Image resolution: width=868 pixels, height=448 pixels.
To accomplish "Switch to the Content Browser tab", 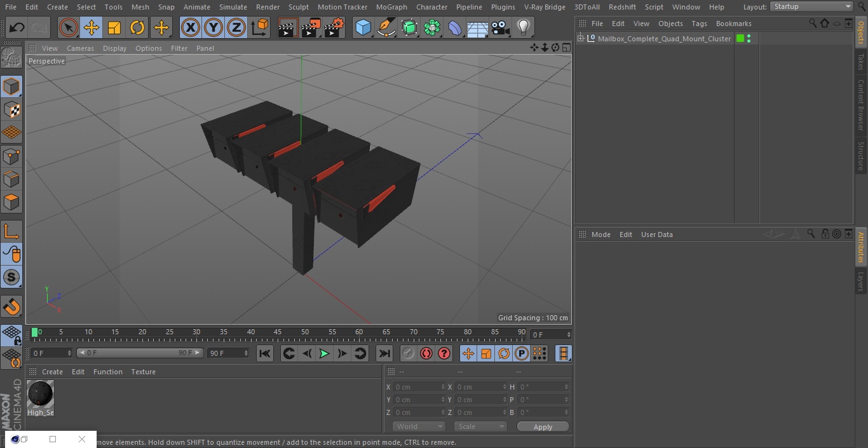I will (861, 104).
